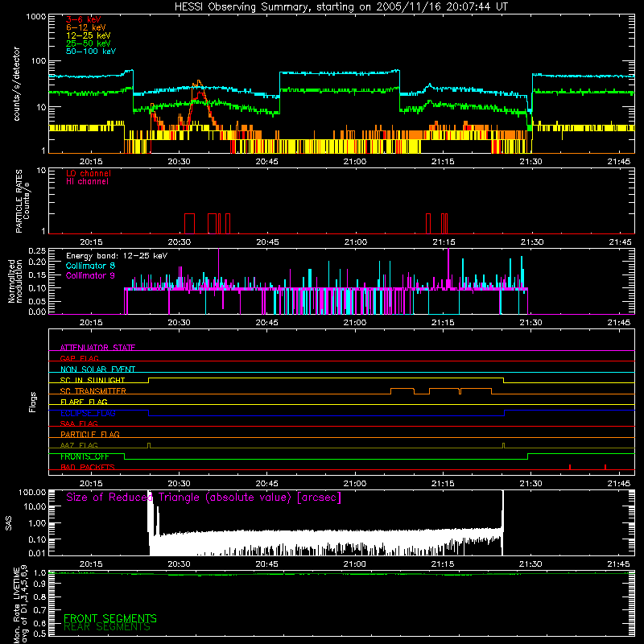Image resolution: width=644 pixels, height=644 pixels.
Task: Click the green 25-50 keV legend entry
Action: pos(89,43)
